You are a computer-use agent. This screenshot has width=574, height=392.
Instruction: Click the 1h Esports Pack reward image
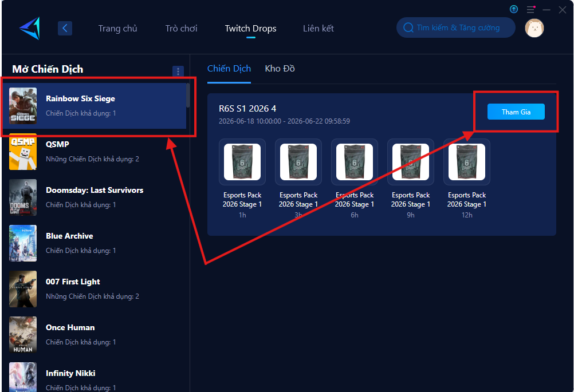tap(242, 162)
